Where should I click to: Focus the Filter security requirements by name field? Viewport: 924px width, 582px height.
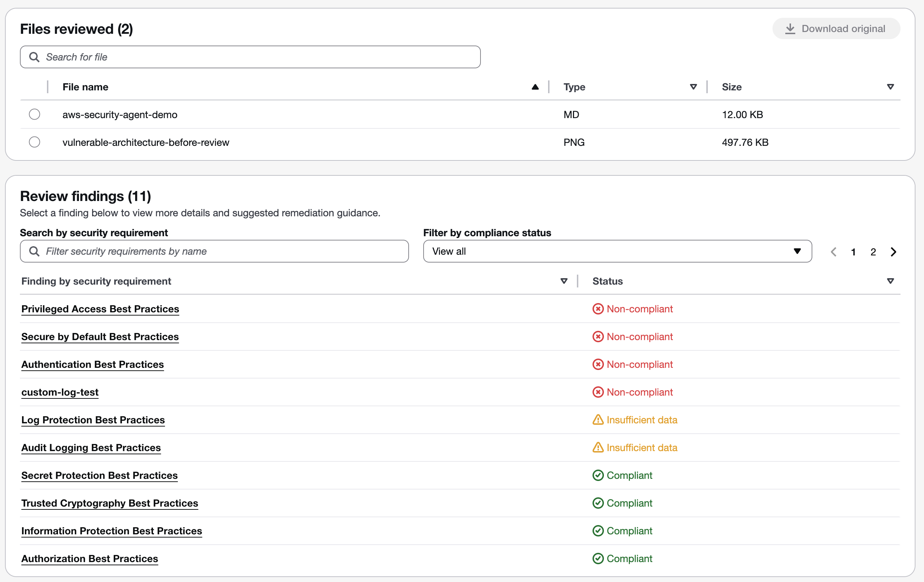(214, 252)
